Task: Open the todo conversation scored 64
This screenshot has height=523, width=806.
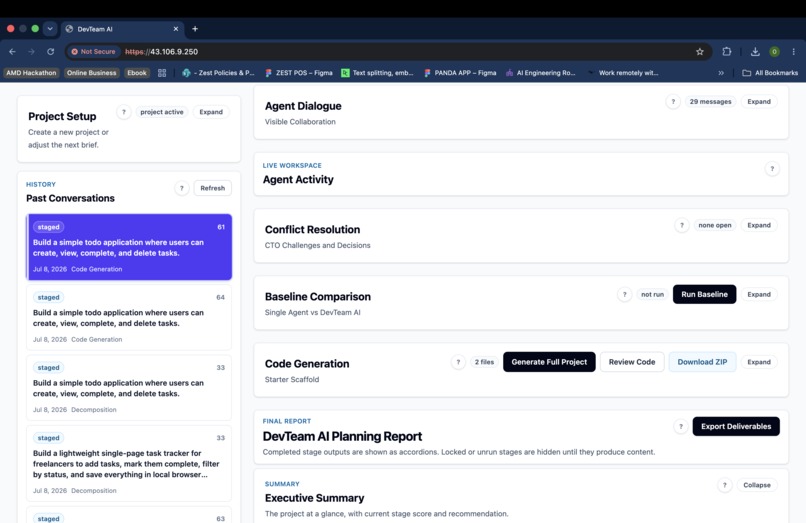Action: coord(129,317)
